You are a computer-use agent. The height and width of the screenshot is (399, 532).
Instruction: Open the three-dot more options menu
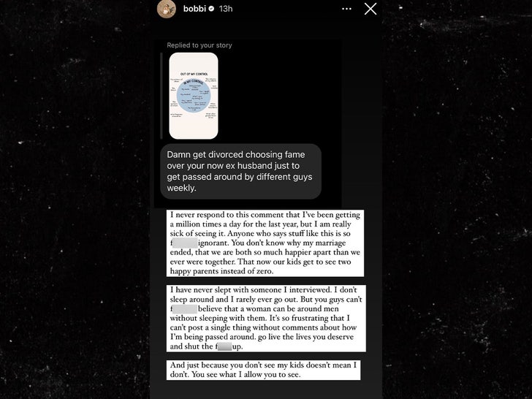point(346,9)
